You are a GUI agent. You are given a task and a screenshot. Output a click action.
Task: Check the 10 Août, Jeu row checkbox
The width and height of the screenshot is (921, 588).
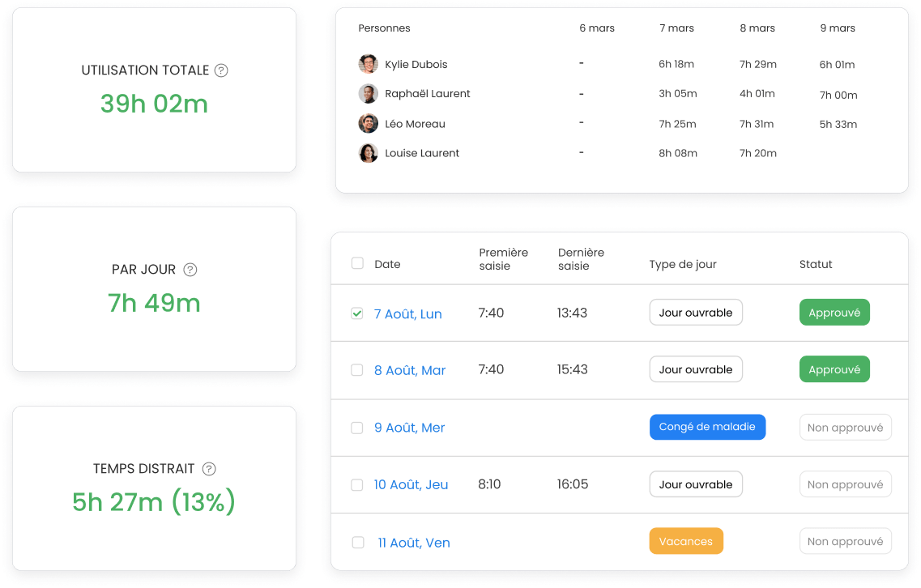coord(357,484)
